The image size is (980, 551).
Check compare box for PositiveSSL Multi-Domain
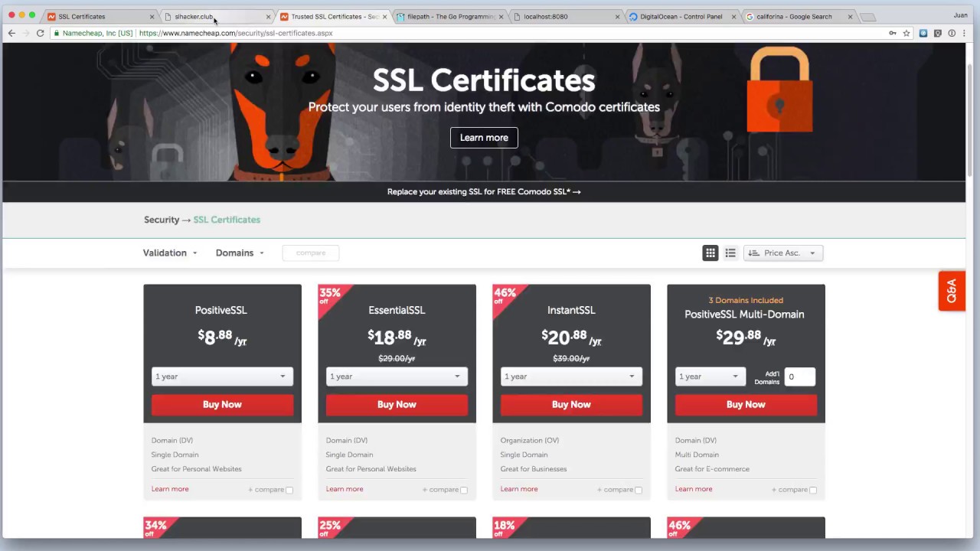(x=813, y=490)
